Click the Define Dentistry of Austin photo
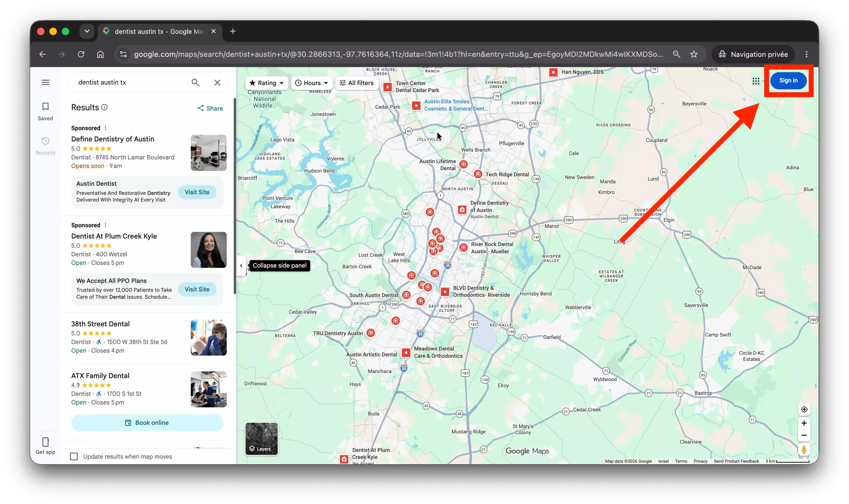 [208, 153]
